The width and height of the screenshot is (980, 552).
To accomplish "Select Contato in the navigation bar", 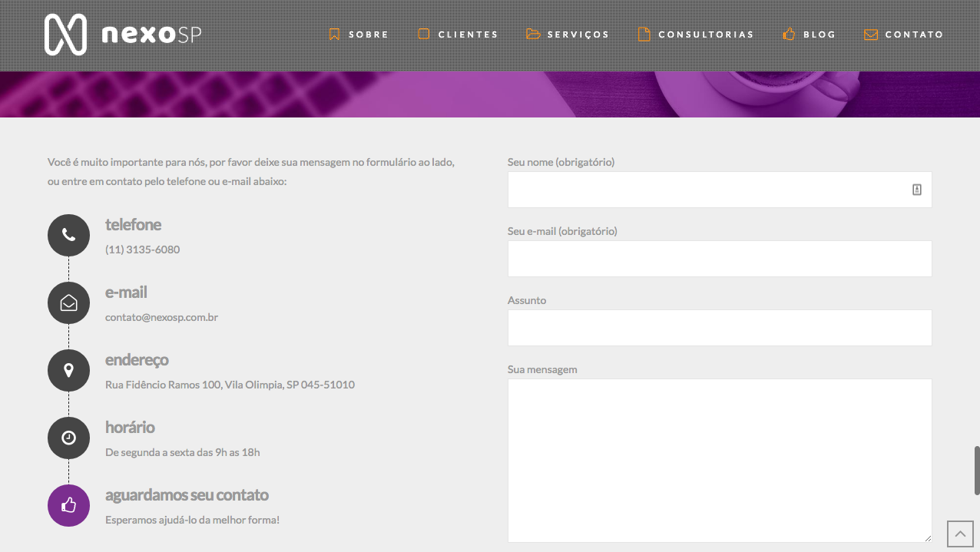I will 904,35.
